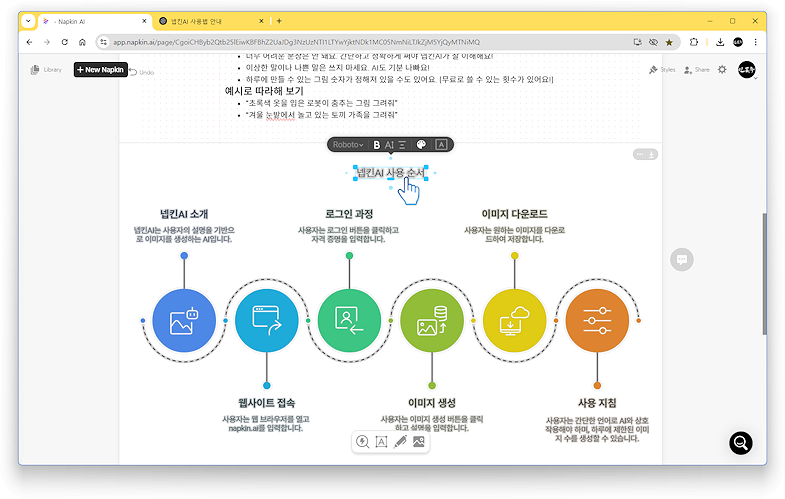Open the Styles panel
The width and height of the screenshot is (785, 499).
pos(662,70)
